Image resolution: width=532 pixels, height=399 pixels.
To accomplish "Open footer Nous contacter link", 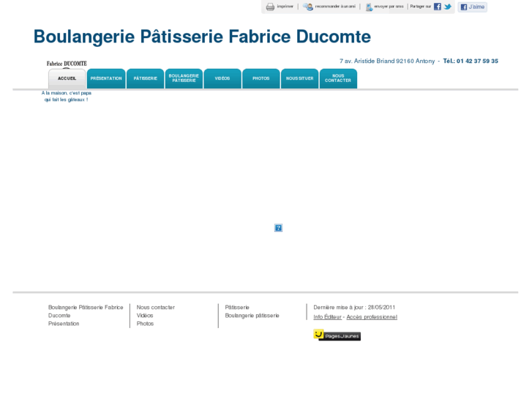I will tap(156, 307).
